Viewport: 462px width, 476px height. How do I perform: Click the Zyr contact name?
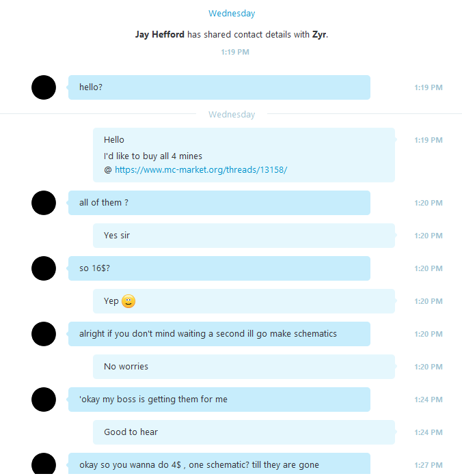pos(319,34)
